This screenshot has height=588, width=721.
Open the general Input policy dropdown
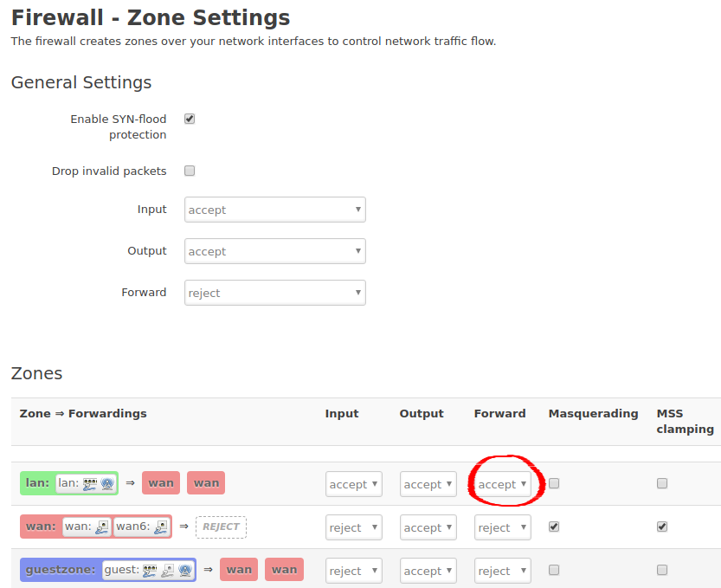[x=274, y=210]
